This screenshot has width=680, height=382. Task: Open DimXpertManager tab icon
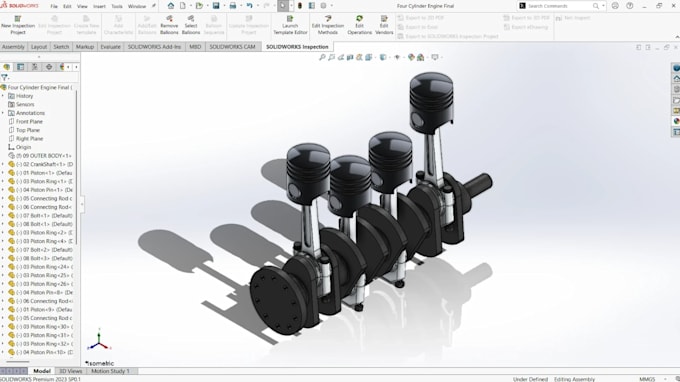(x=49, y=67)
